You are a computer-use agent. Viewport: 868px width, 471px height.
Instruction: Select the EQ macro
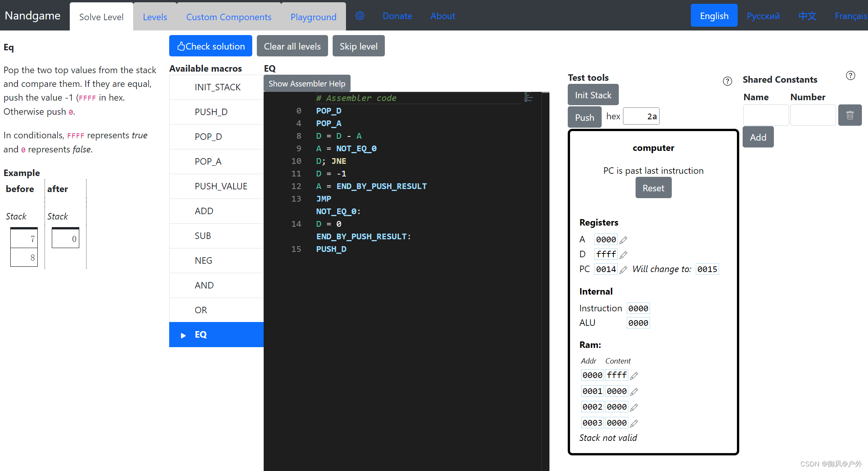(x=216, y=335)
